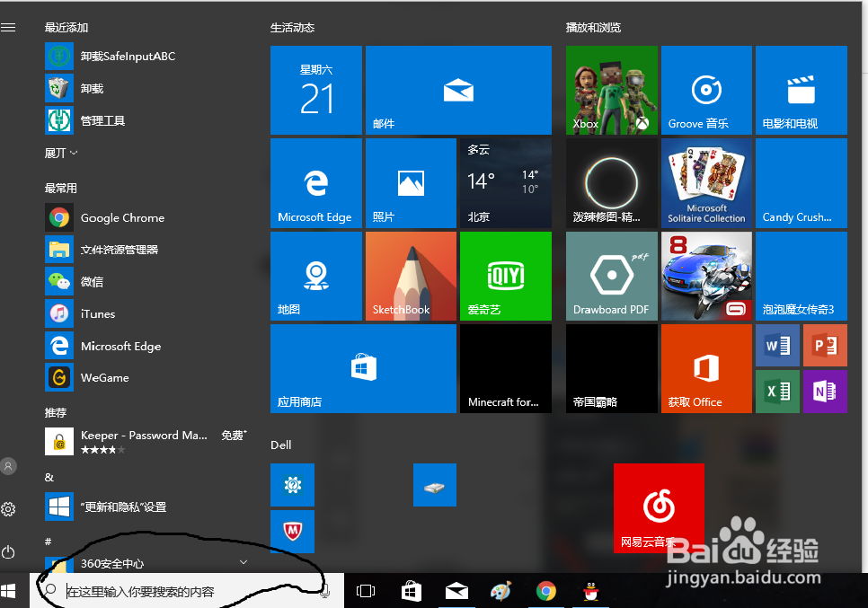Image resolution: width=868 pixels, height=608 pixels.
Task: Open the Word tile
Action: [x=777, y=346]
